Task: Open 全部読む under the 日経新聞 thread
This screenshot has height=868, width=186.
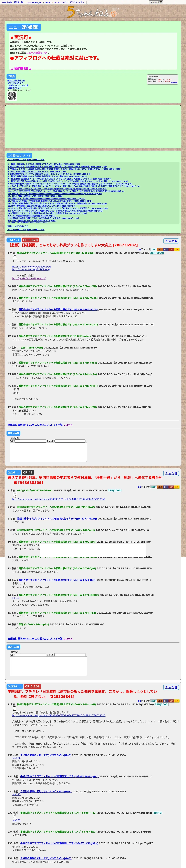Action: [x=12, y=425]
